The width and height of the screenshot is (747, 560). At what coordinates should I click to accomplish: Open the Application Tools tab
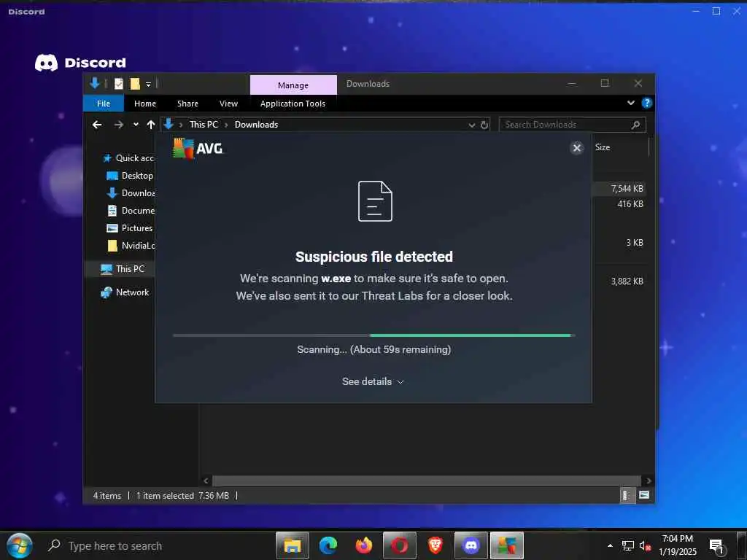[x=293, y=104]
